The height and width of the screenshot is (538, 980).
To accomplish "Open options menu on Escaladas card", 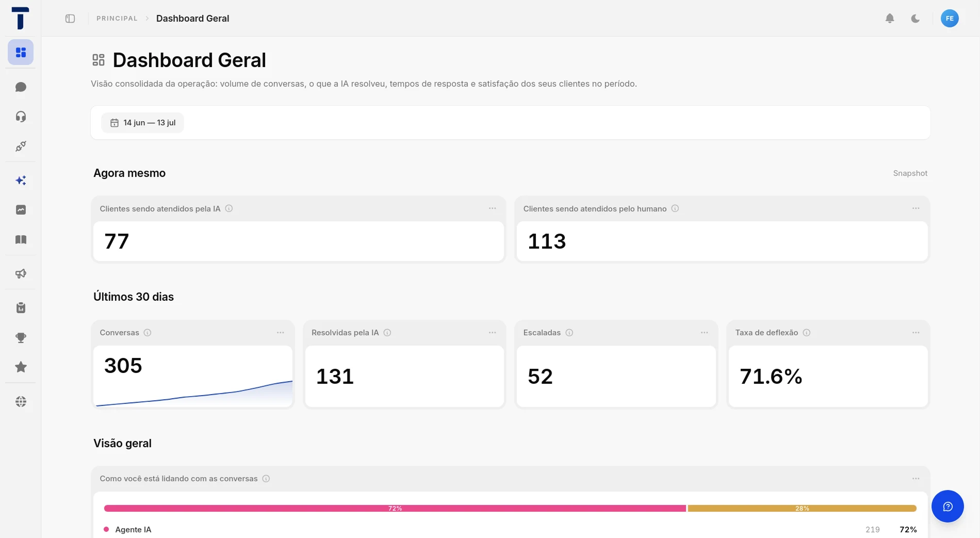I will click(x=705, y=333).
